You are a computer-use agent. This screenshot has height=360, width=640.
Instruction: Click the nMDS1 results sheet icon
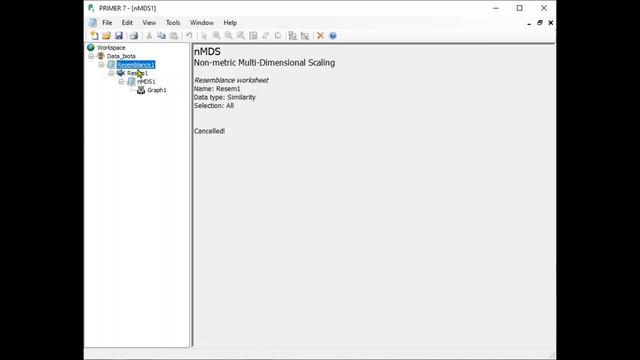131,81
